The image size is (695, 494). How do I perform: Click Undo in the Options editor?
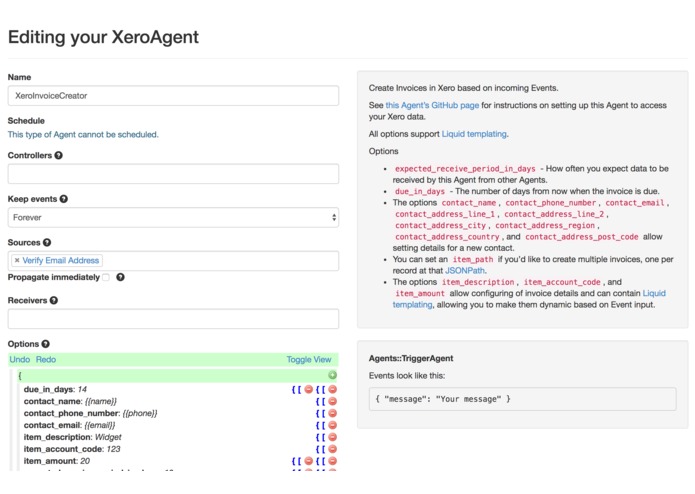pyautogui.click(x=20, y=359)
